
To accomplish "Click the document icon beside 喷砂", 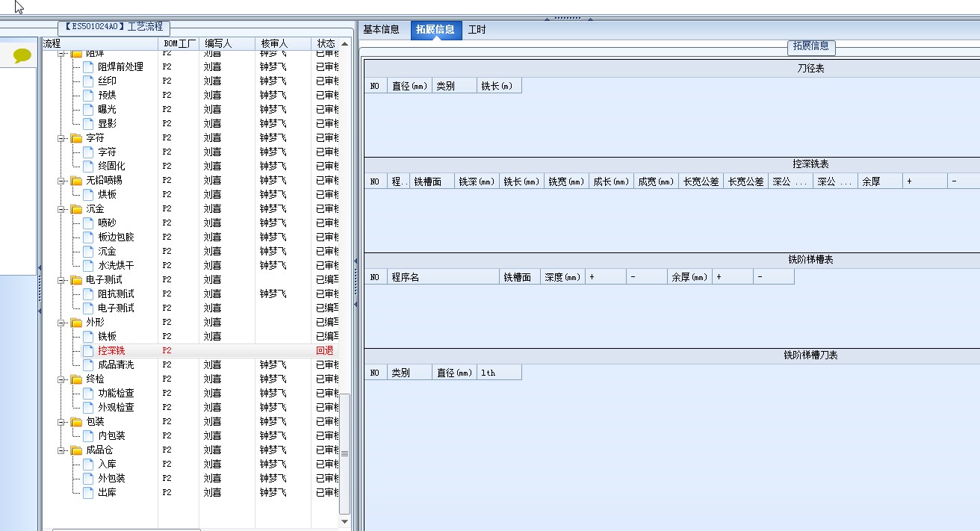I will click(x=88, y=223).
